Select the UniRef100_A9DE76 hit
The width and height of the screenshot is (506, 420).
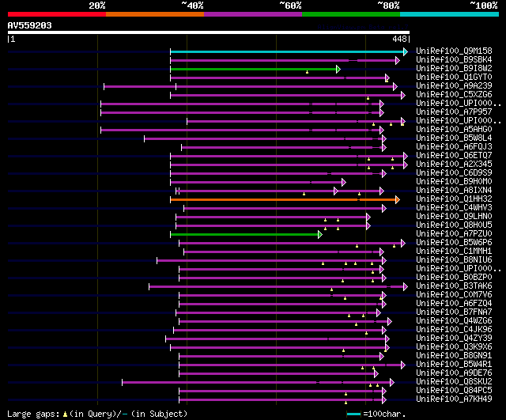click(x=454, y=373)
